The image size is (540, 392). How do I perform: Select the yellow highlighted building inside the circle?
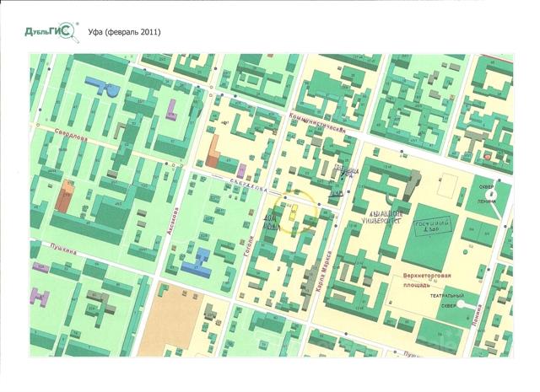point(293,213)
